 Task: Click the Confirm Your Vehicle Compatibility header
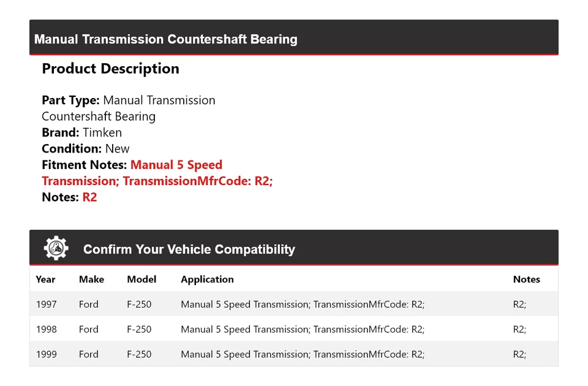click(x=189, y=249)
